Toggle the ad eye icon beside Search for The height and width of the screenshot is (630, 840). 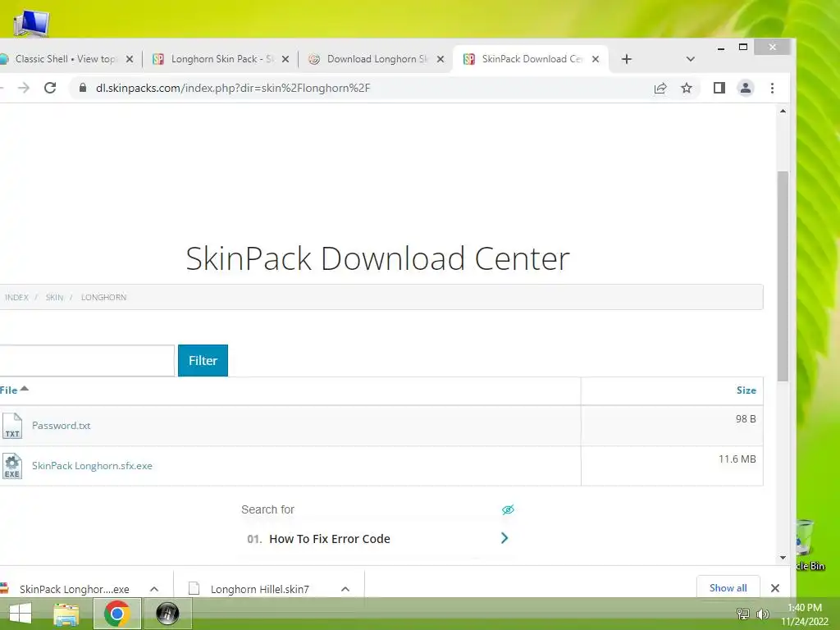pyautogui.click(x=508, y=509)
